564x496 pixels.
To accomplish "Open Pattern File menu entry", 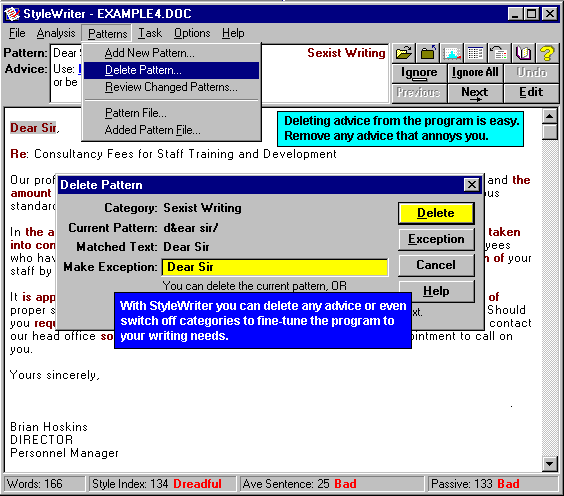I will [x=172, y=113].
